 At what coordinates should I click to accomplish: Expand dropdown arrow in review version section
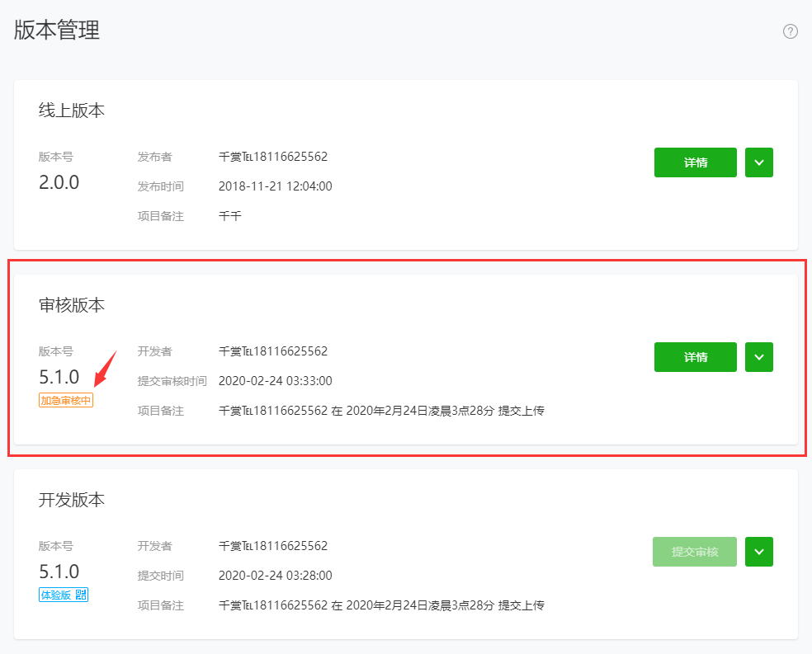point(758,357)
